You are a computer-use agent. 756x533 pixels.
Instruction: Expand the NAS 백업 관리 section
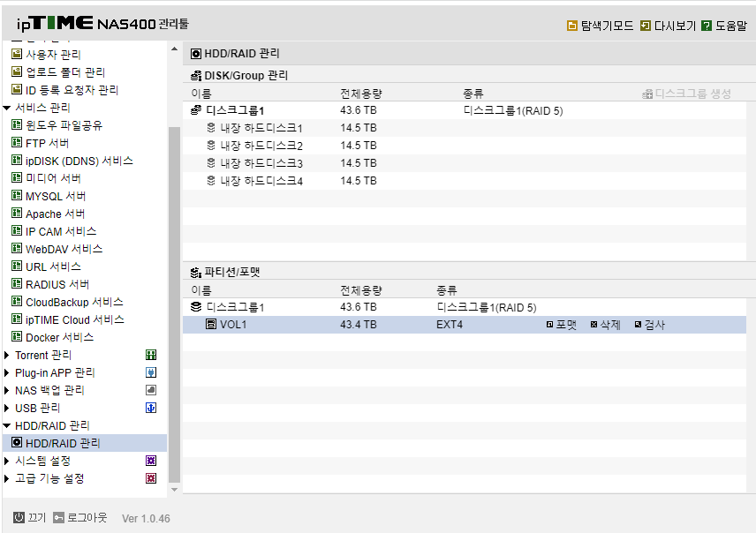coord(6,390)
